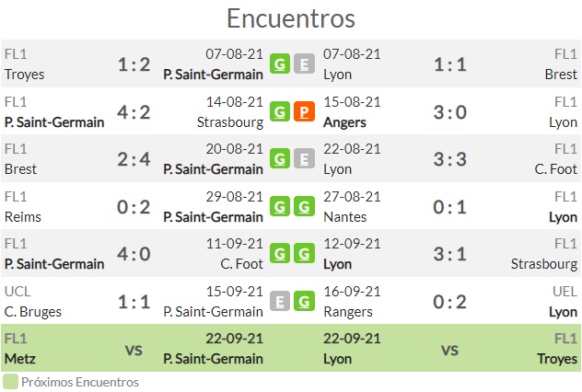582x392 pixels.
Task: Click green G badge for Nantes vs Lyon
Action: point(304,206)
